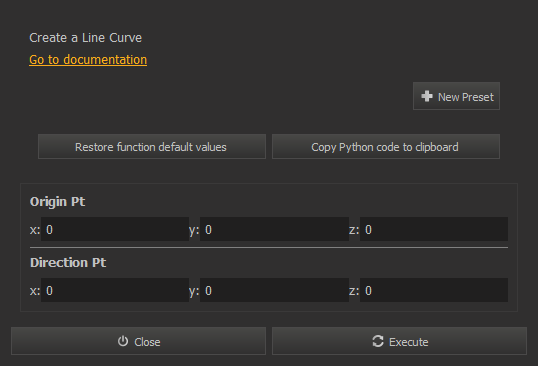Click the plus icon on New Preset
The image size is (538, 366).
click(427, 96)
